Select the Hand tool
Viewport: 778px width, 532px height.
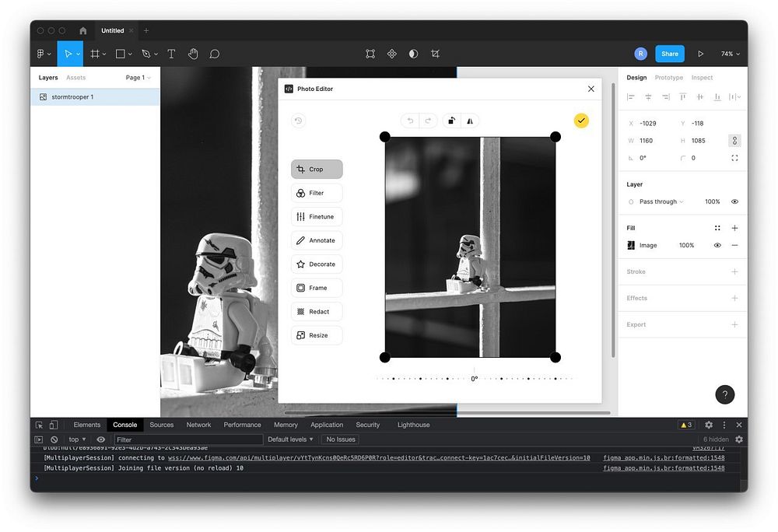tap(193, 54)
